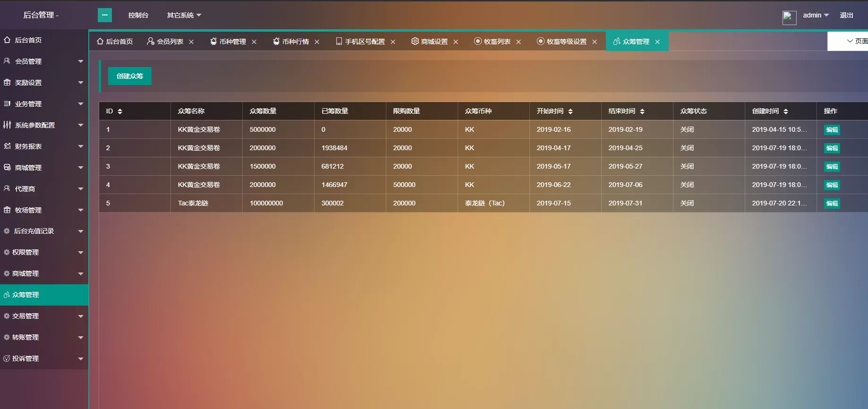Sort by 结束时间 column arrows
This screenshot has width=868, height=409.
pos(642,111)
